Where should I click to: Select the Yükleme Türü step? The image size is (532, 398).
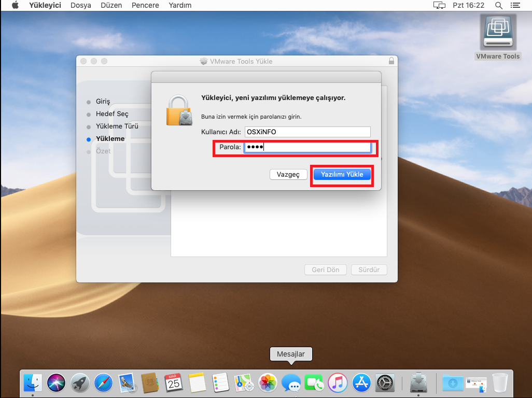click(x=117, y=126)
